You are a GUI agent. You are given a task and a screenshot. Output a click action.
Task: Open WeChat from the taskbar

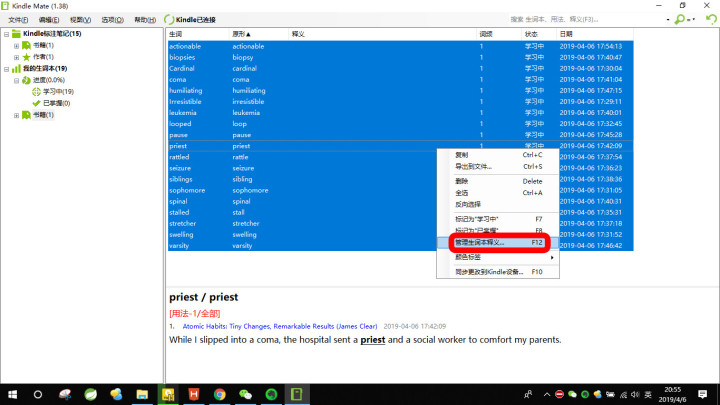[246, 394]
